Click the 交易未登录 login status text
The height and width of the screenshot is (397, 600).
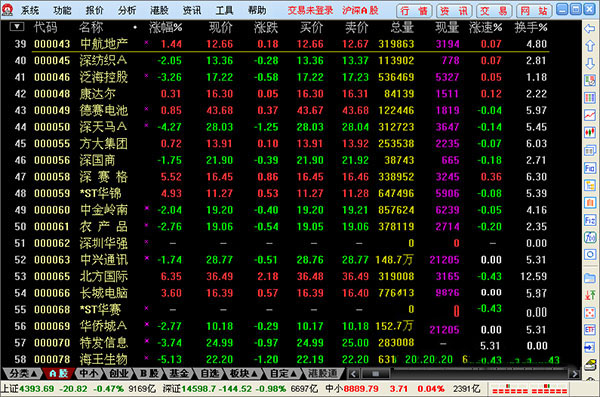pyautogui.click(x=310, y=10)
